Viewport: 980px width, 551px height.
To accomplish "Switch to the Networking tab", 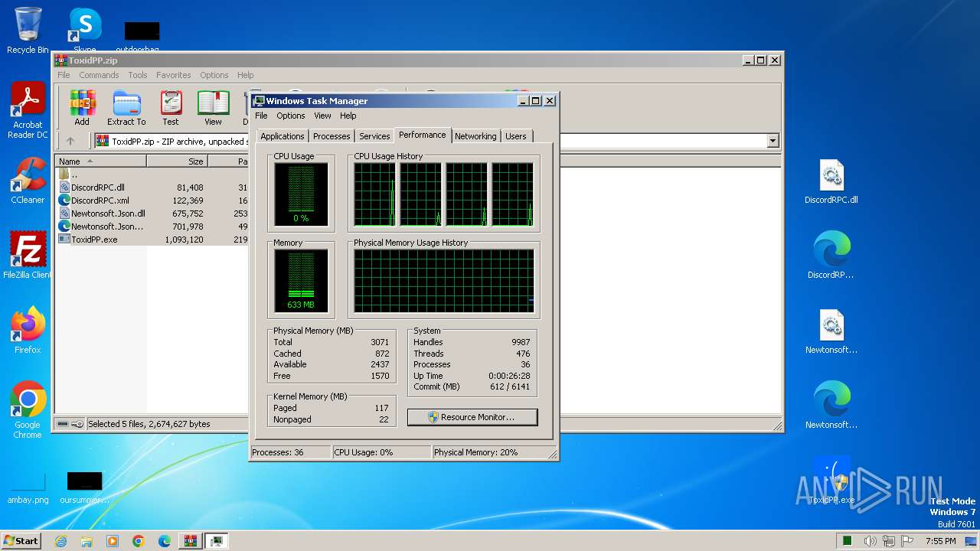I will (x=475, y=136).
